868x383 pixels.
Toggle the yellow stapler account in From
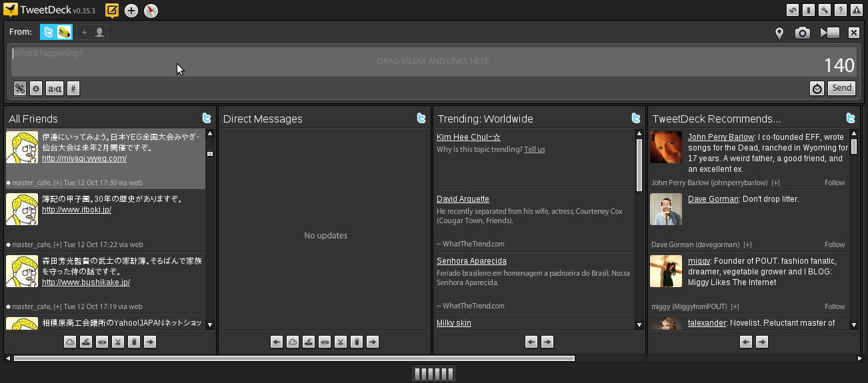(64, 32)
